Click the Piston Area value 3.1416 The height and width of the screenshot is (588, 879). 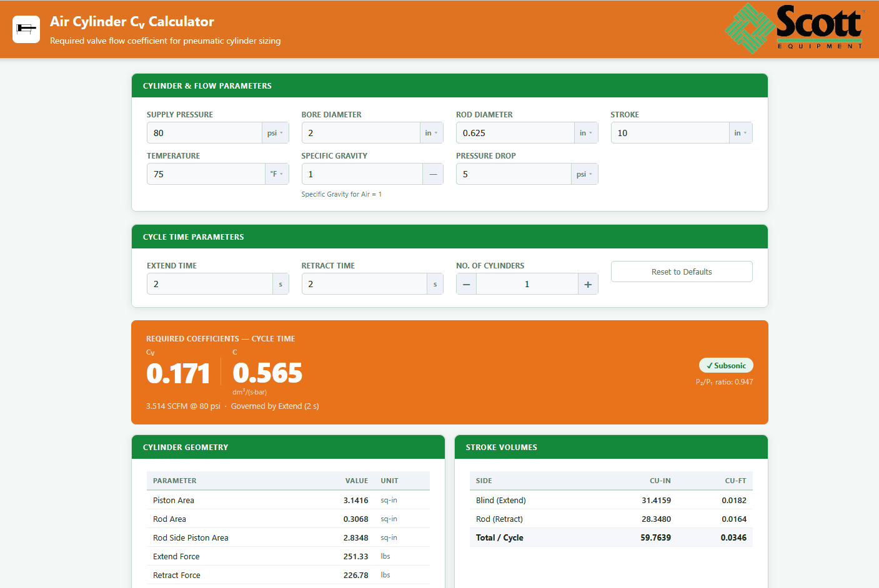coord(355,500)
